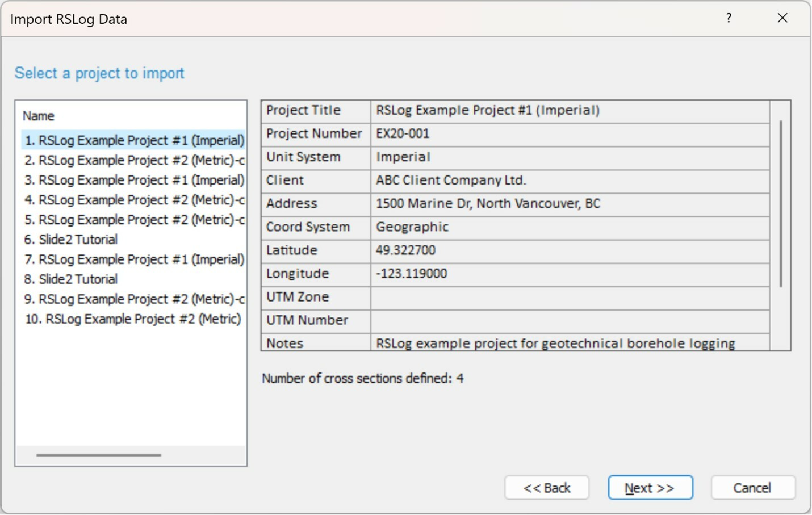Select the Project Title value cell in details table
The image size is (812, 515).
click(570, 110)
